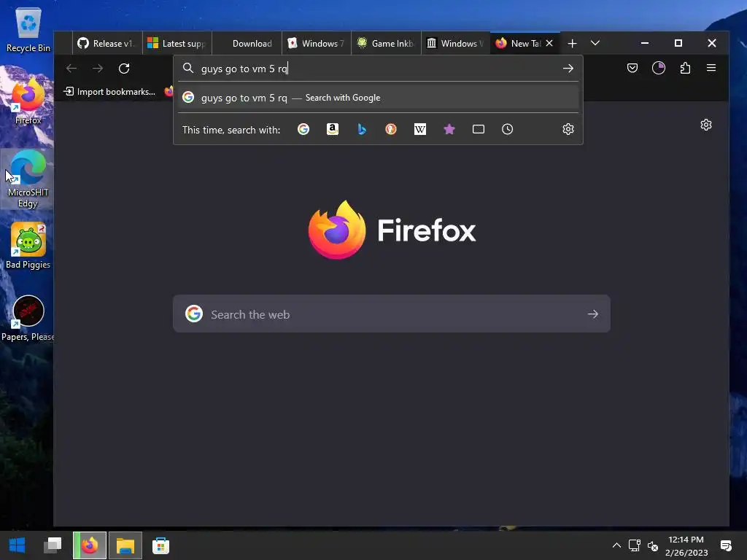
Task: Minimize the Firefox window
Action: tap(645, 43)
